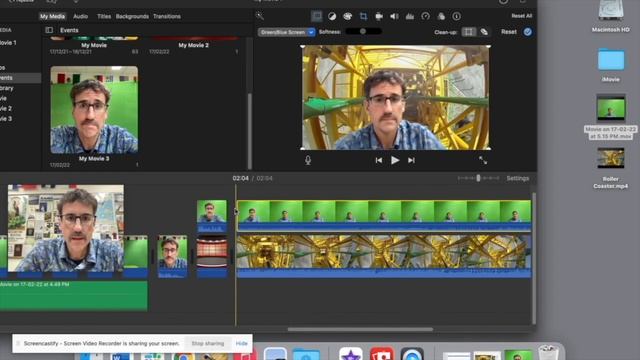Click the magic wand auto-enhance icon
Screen dimensions: 640x360
(x=259, y=16)
